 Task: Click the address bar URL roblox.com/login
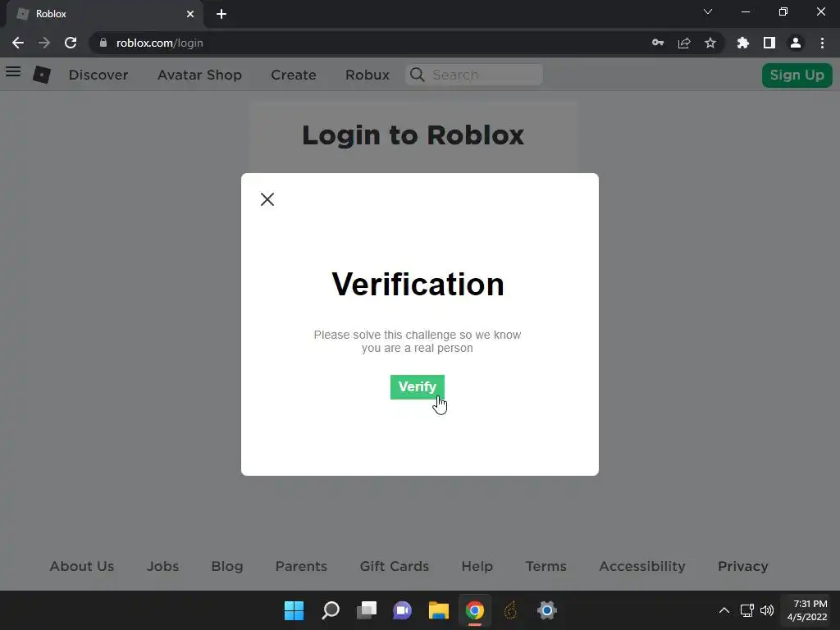tap(160, 43)
